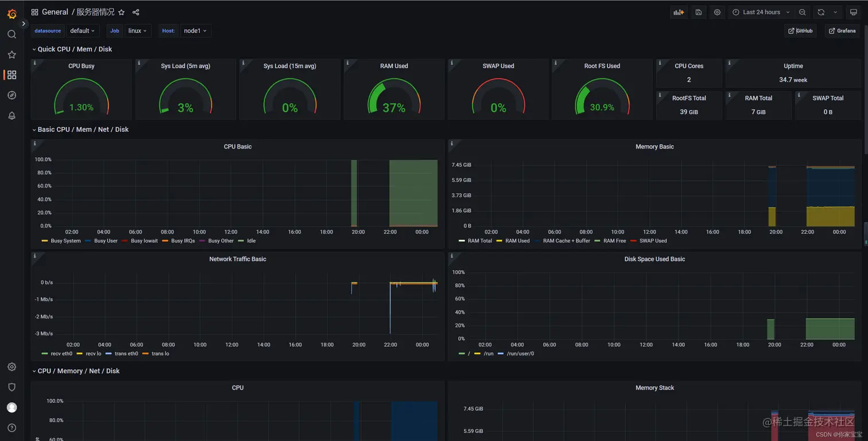The width and height of the screenshot is (868, 441).
Task: Open Disk Space Used Basic panel menu
Action: [654, 259]
